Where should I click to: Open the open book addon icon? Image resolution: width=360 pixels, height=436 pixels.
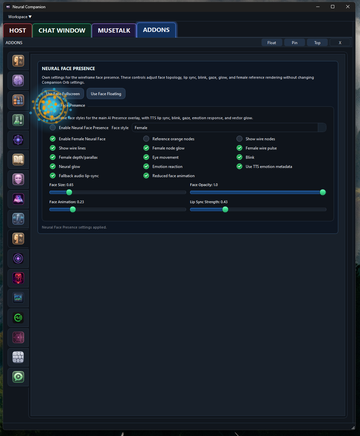18,159
